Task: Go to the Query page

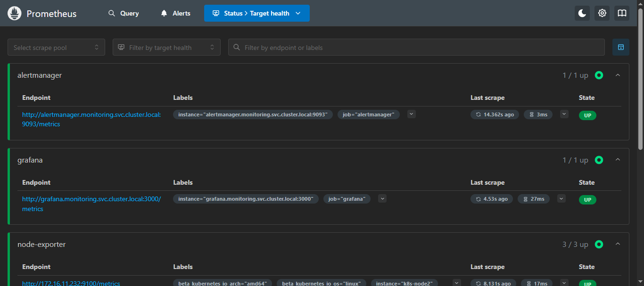Action: click(x=124, y=13)
